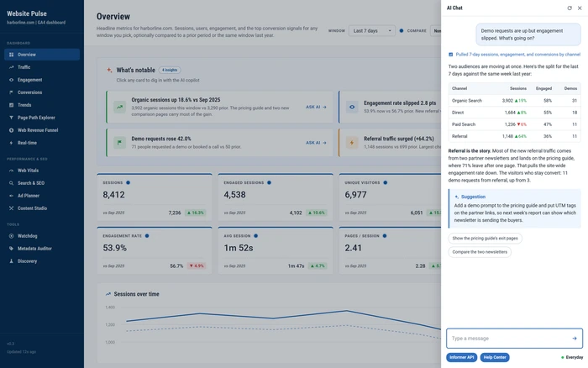Click the red 4.9% decrease badge
This screenshot has width=588, height=368.
click(197, 266)
